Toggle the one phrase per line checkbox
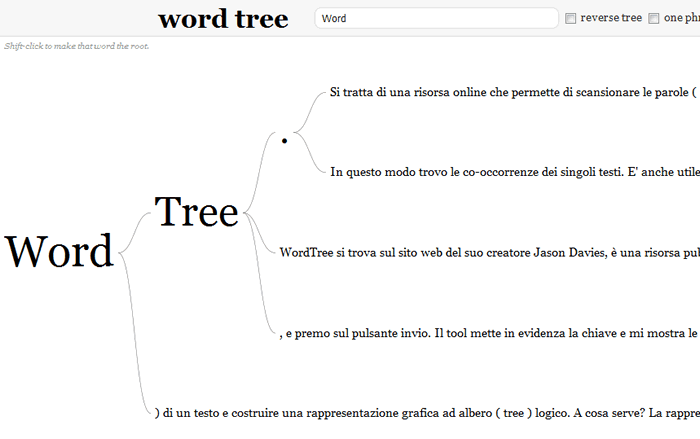Screen dimensions: 700x439 tap(654, 18)
